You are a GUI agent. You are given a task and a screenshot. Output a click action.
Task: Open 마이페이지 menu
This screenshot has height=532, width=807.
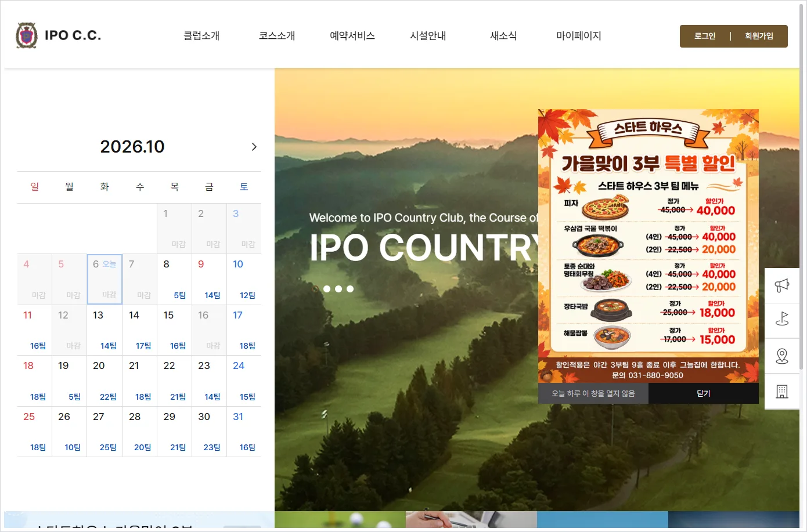click(x=579, y=36)
